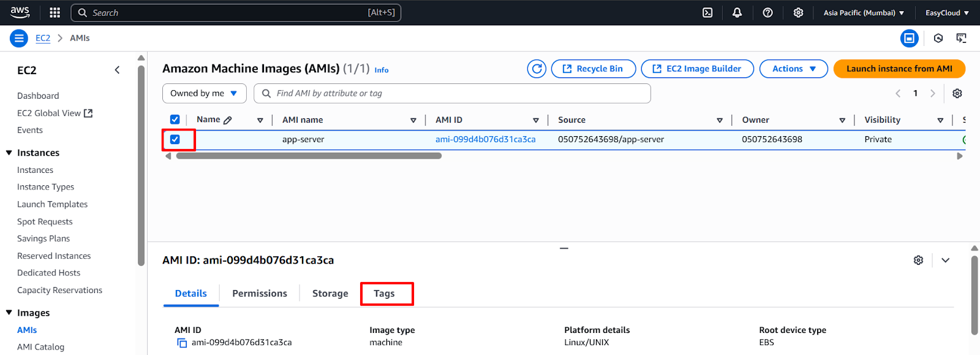Click the magnifier icon in Find AMI field

(266, 93)
